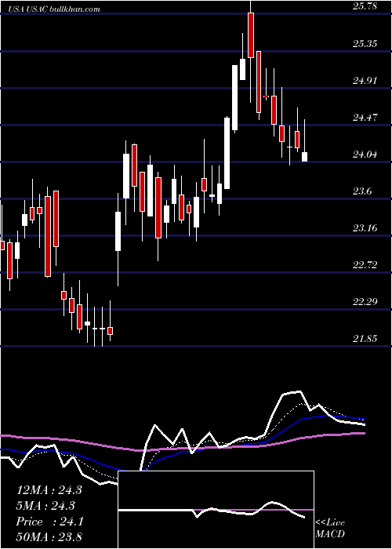Click the '12MA : 24.3' reading
Screen dimensions: 392x549
pos(49,490)
